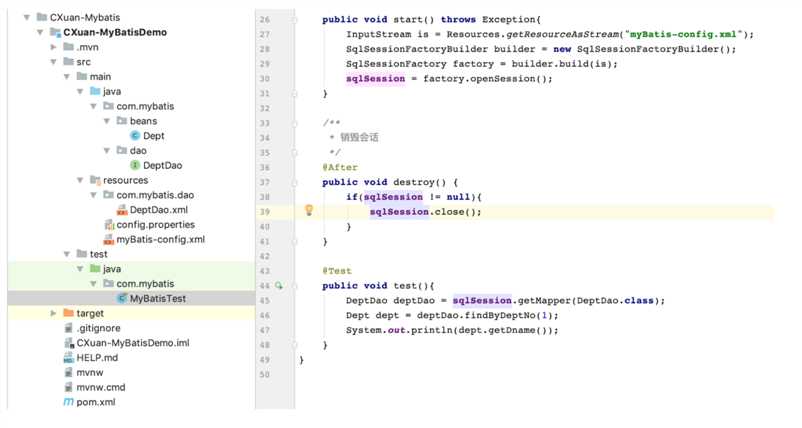Screen dimensions: 802x428
Task: Select HELP.md in the project tree
Action: (x=97, y=358)
